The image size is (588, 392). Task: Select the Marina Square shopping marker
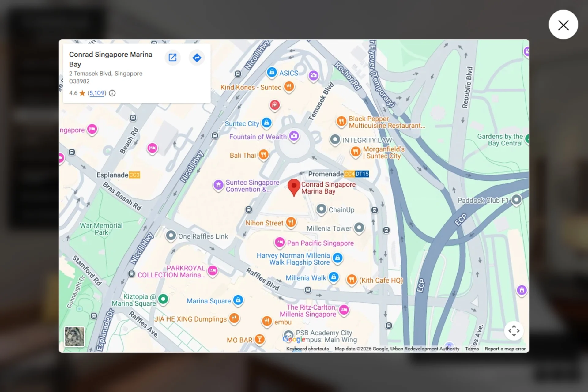[x=238, y=300]
